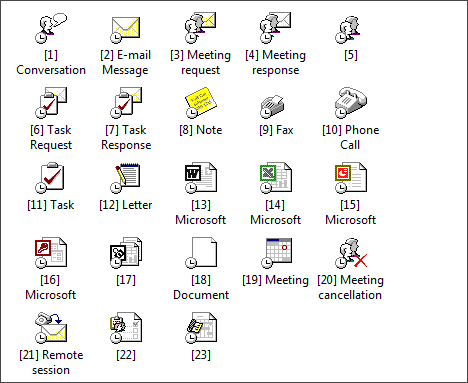Open the [3] Meeting request icon
The image size is (468, 383).
click(200, 28)
